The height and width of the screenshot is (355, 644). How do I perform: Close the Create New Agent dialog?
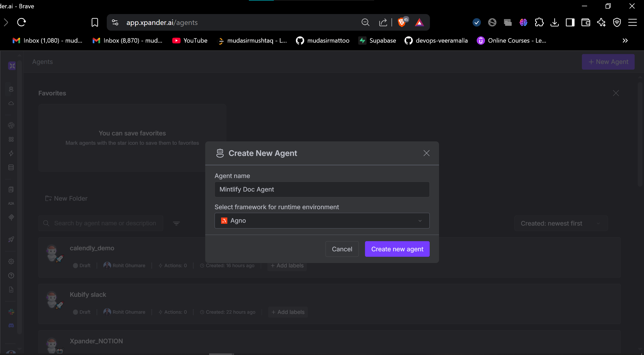coord(426,153)
